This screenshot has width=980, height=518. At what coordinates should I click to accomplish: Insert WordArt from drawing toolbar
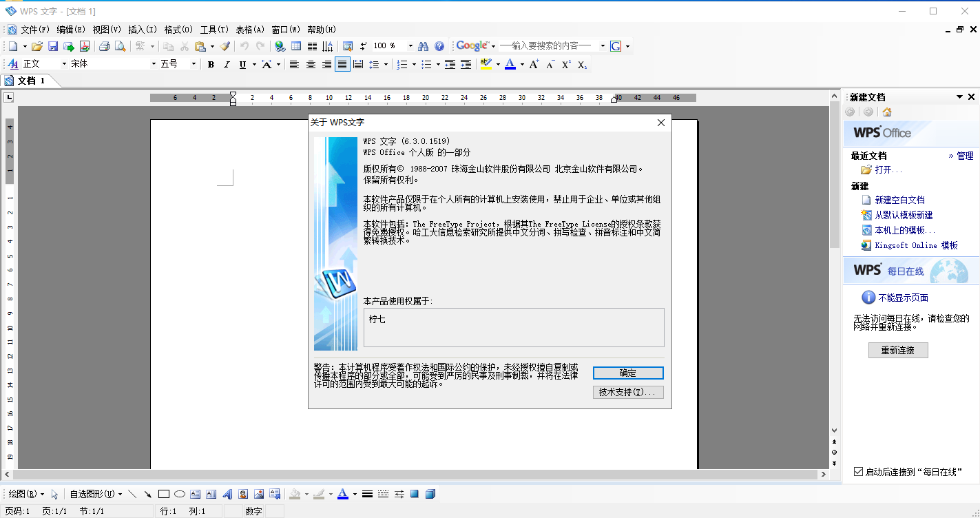[x=227, y=494]
